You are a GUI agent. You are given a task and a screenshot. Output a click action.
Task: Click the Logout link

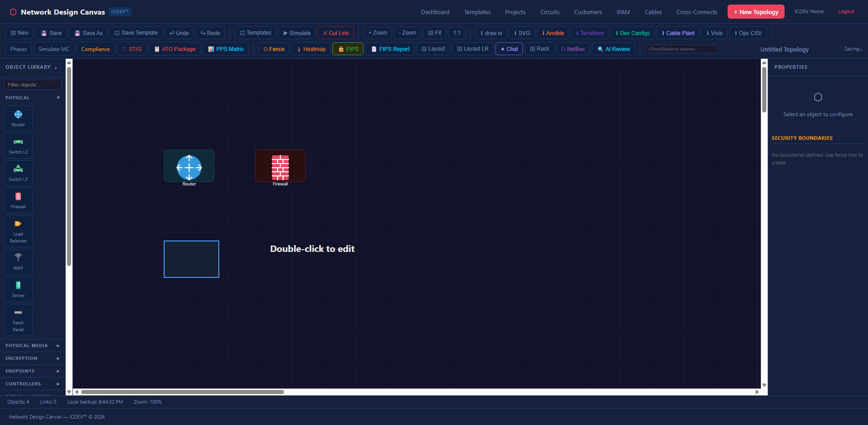(x=846, y=12)
